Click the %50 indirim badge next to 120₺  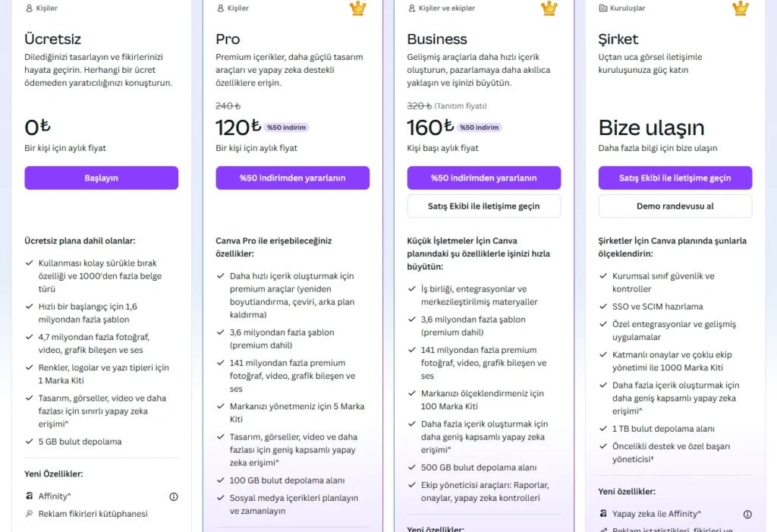coord(287,127)
